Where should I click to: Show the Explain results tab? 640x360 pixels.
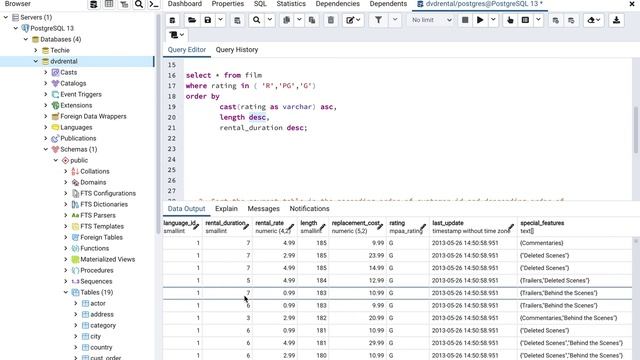tap(226, 209)
